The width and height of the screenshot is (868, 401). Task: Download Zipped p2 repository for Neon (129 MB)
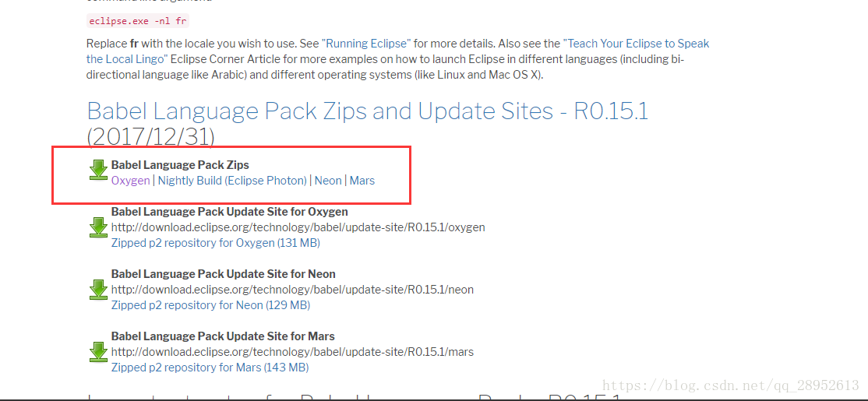tap(210, 304)
